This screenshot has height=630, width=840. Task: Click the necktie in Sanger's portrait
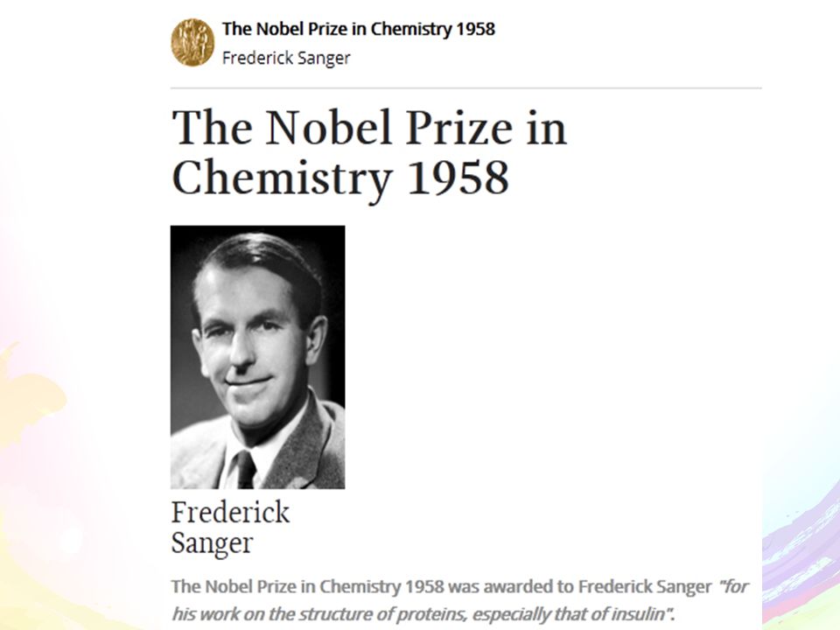(x=245, y=469)
